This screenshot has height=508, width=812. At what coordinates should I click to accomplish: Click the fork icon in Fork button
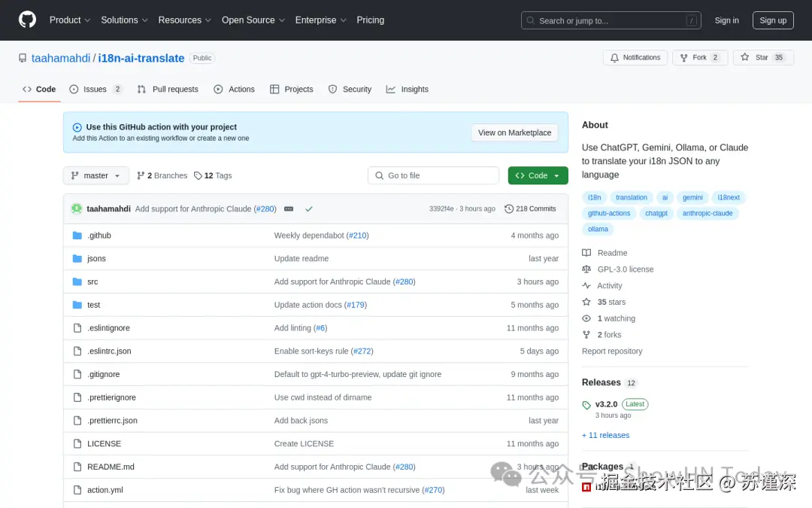pyautogui.click(x=683, y=57)
